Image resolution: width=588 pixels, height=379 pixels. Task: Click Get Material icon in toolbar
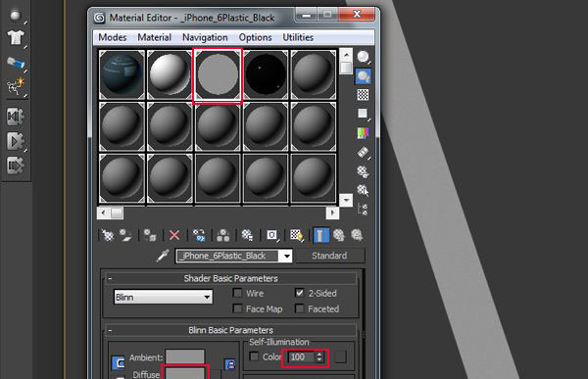(x=108, y=235)
